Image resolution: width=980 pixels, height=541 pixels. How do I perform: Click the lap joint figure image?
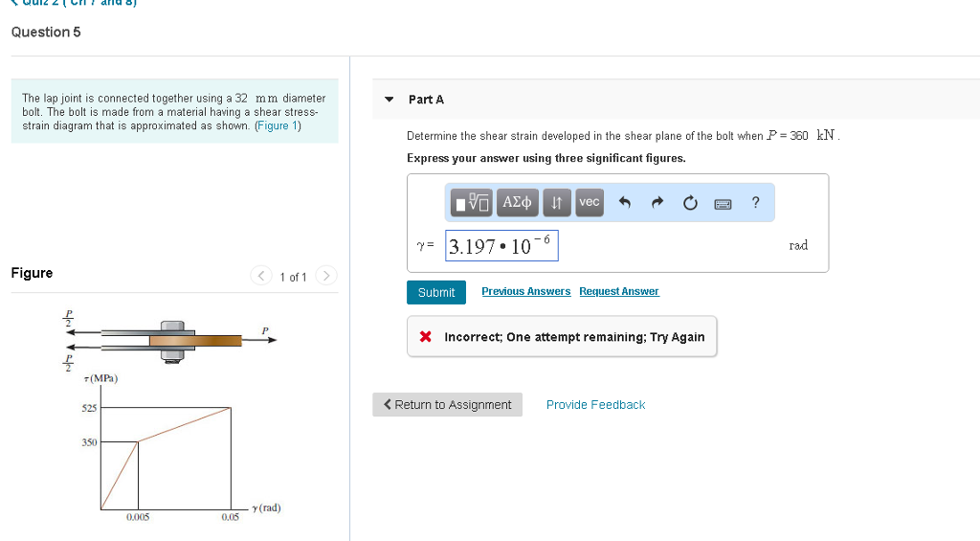[x=172, y=340]
